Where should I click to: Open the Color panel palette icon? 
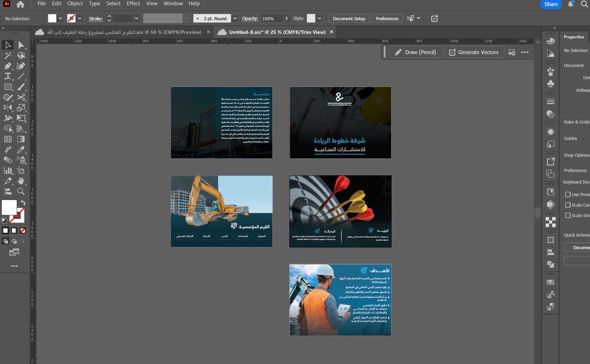click(x=550, y=41)
